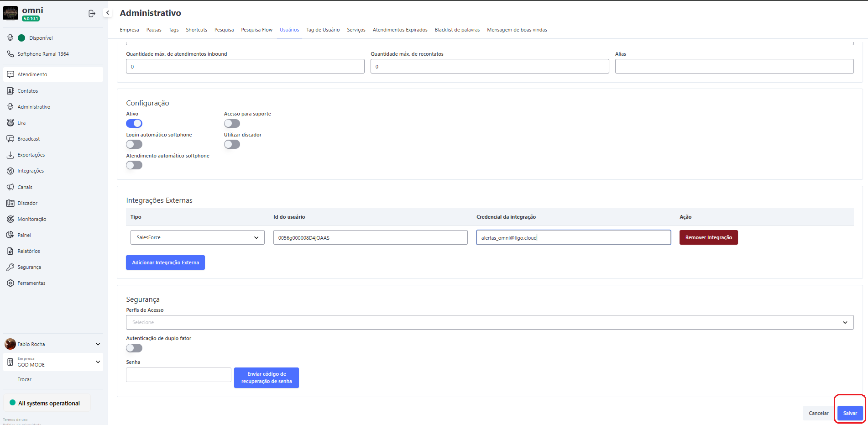Screen dimensions: 868x425
Task: Click the 5.0.10.1 version badge
Action: point(31,19)
